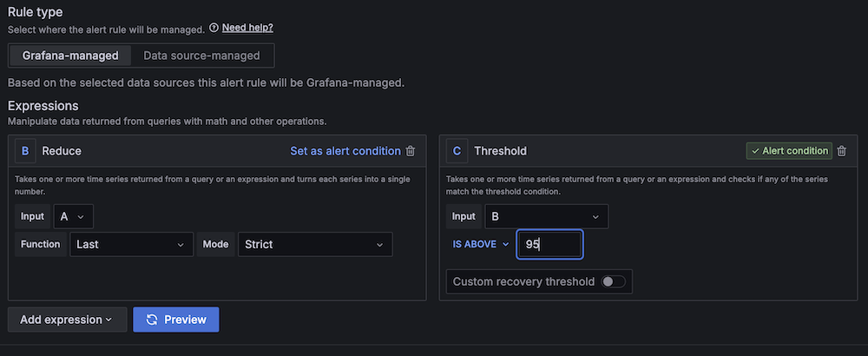This screenshot has width=868, height=356.
Task: Click the Preview button
Action: [176, 320]
